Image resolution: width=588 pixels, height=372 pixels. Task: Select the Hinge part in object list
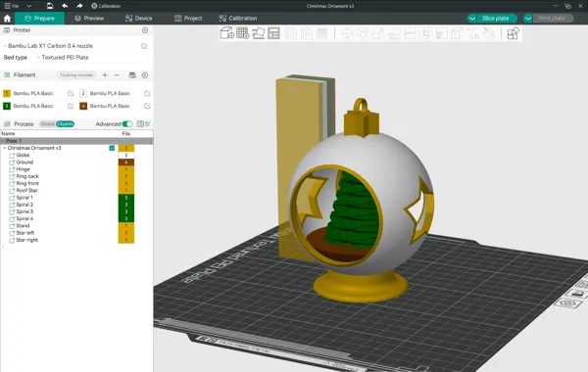pyautogui.click(x=23, y=169)
